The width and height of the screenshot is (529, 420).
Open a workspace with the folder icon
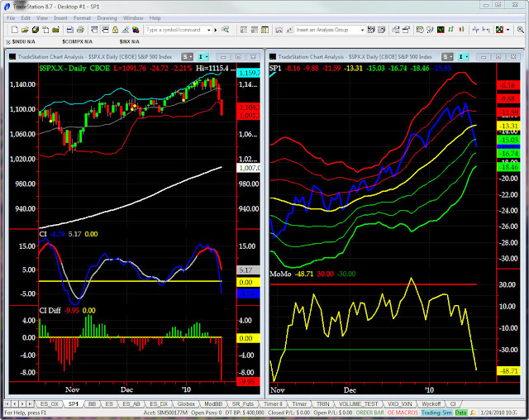[x=25, y=30]
